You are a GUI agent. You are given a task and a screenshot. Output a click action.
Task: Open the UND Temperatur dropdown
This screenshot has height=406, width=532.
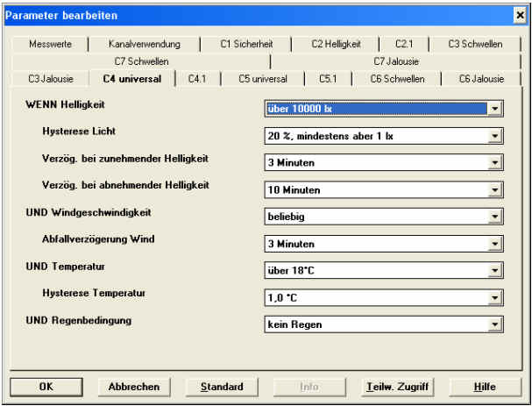click(495, 271)
